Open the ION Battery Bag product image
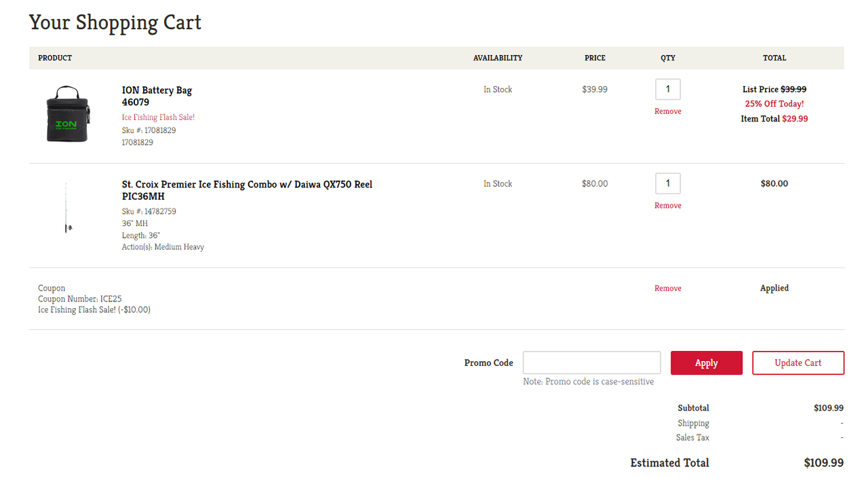The image size is (868, 484). point(67,114)
